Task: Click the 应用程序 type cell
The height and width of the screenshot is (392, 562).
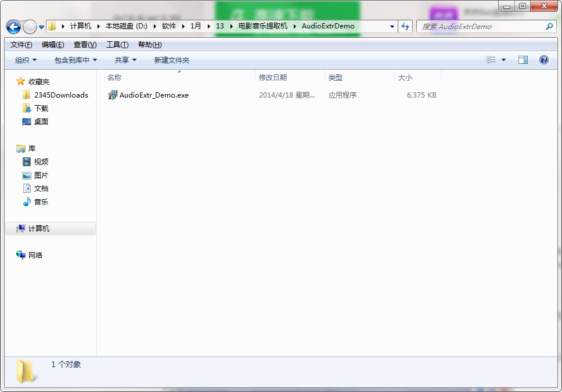Action: (x=343, y=95)
